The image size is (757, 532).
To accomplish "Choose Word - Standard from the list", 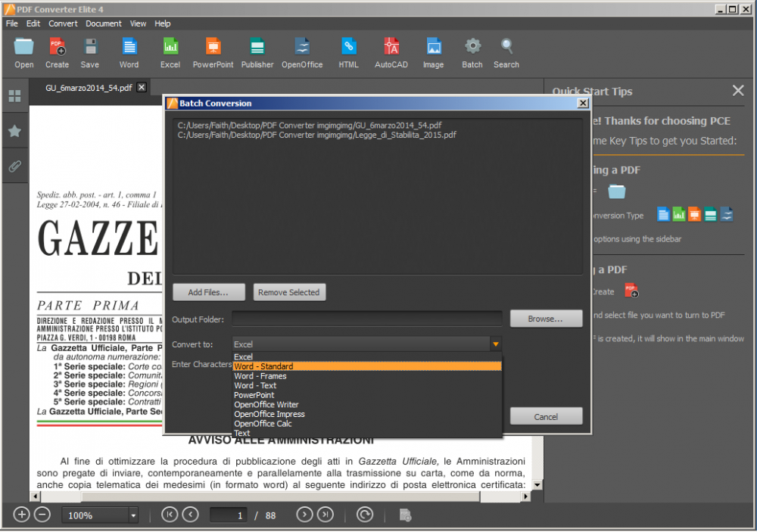I will tap(367, 366).
